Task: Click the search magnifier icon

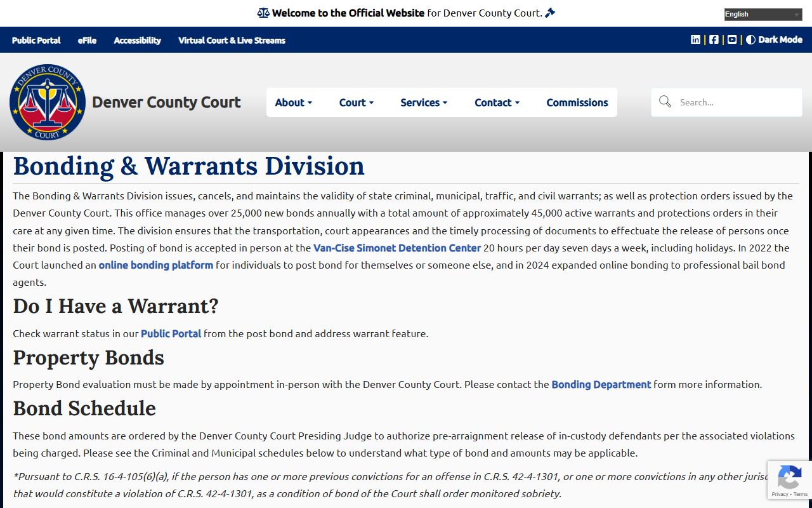Action: tap(665, 102)
